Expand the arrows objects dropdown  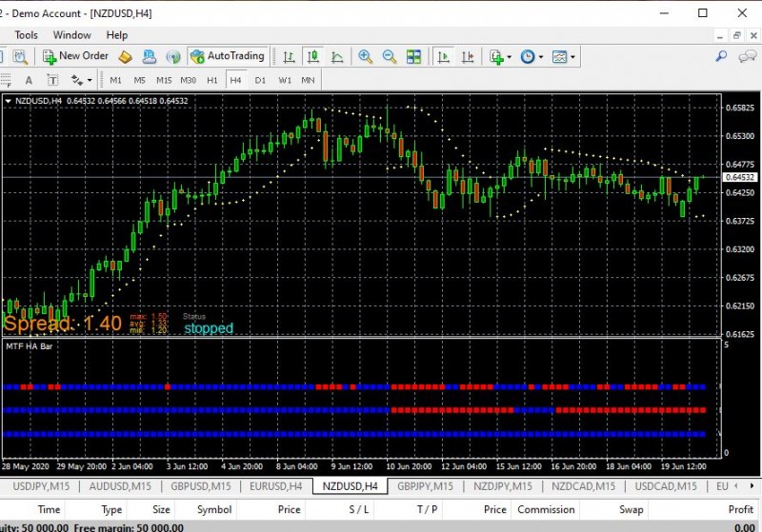coord(90,81)
